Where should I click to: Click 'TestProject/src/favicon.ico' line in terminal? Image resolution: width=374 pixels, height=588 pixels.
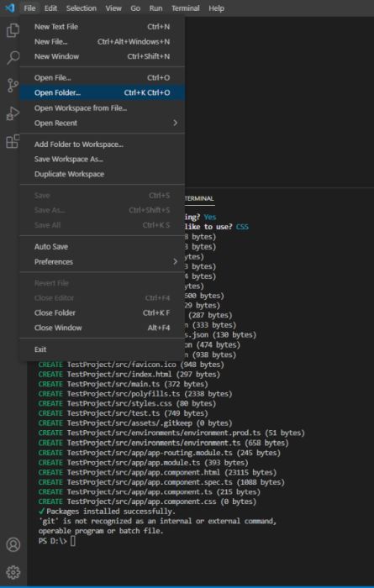[131, 365]
